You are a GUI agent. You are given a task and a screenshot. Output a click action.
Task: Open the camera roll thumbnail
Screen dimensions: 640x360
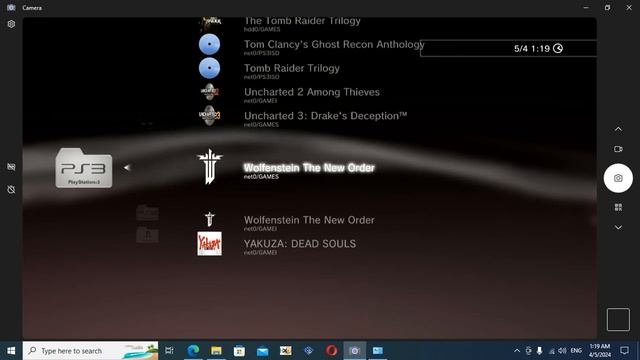(x=618, y=319)
